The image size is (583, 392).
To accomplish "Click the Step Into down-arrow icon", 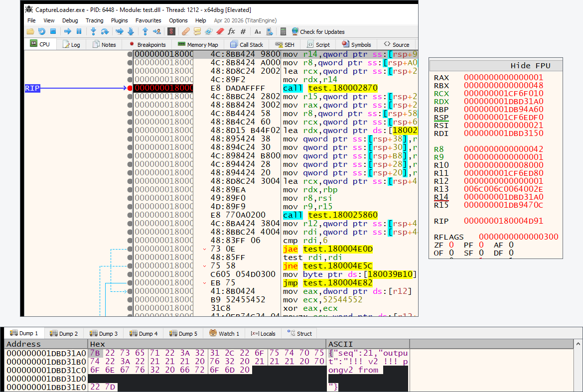I will coord(93,31).
